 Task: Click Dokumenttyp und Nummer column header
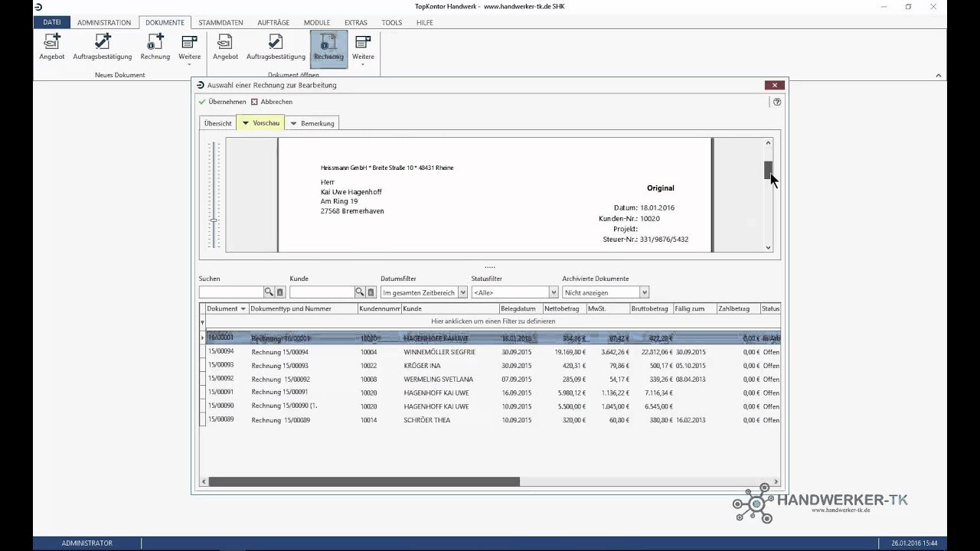click(303, 308)
